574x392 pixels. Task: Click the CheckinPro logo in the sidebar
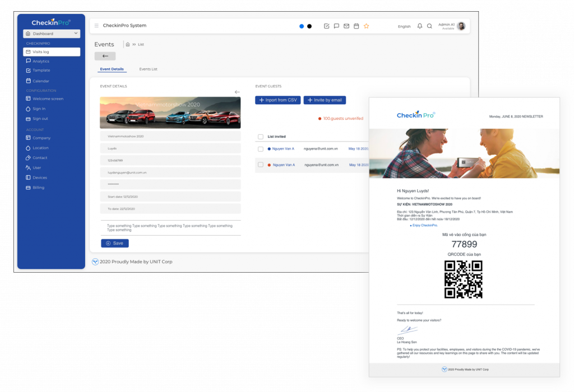[x=51, y=22]
